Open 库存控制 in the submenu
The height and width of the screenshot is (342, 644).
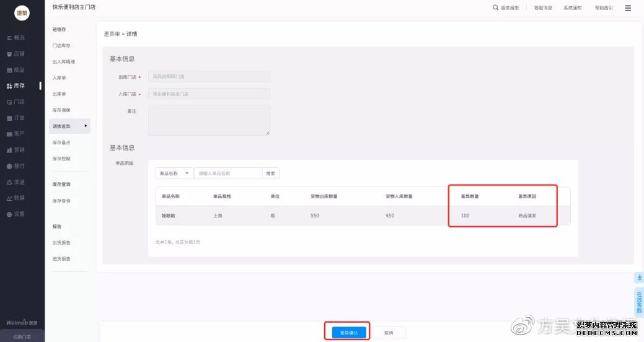[61, 159]
